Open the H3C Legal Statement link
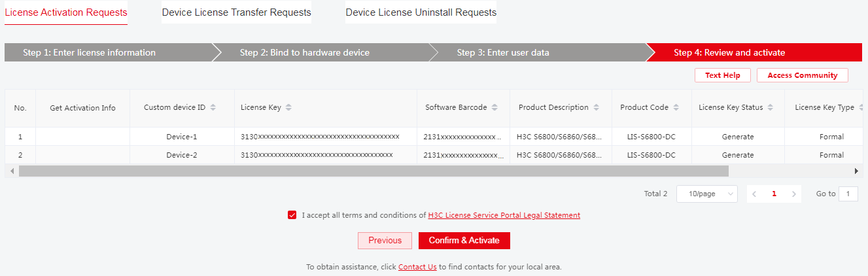Image resolution: width=868 pixels, height=276 pixels. pos(504,215)
